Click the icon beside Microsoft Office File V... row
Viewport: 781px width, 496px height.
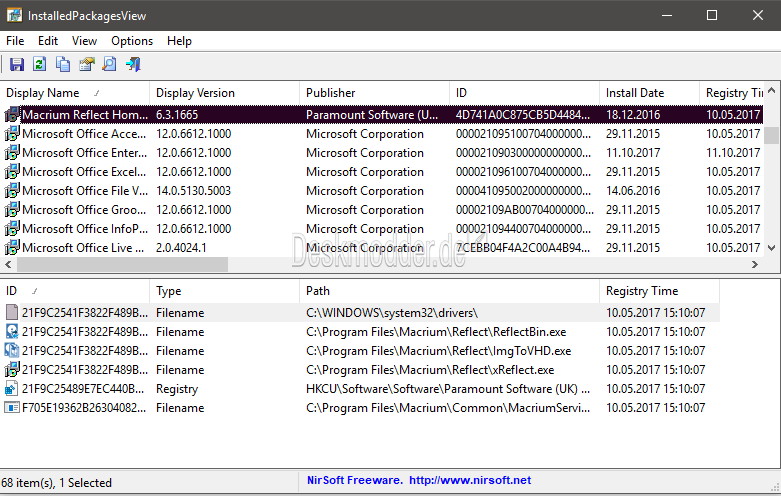(12, 191)
